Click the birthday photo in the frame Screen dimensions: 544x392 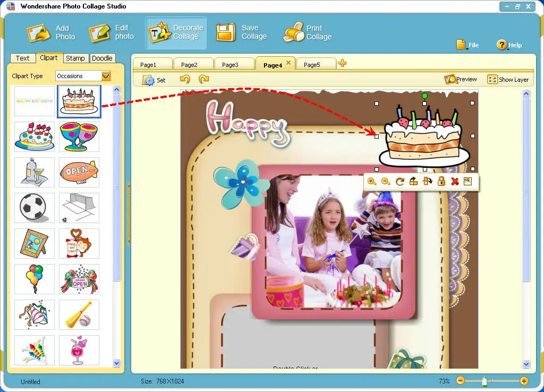334,241
